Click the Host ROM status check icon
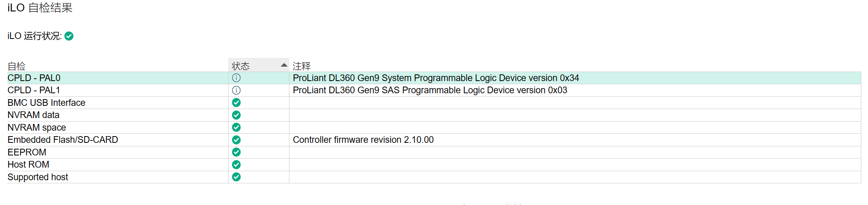Screen dimensions: 868x205 tap(236, 165)
